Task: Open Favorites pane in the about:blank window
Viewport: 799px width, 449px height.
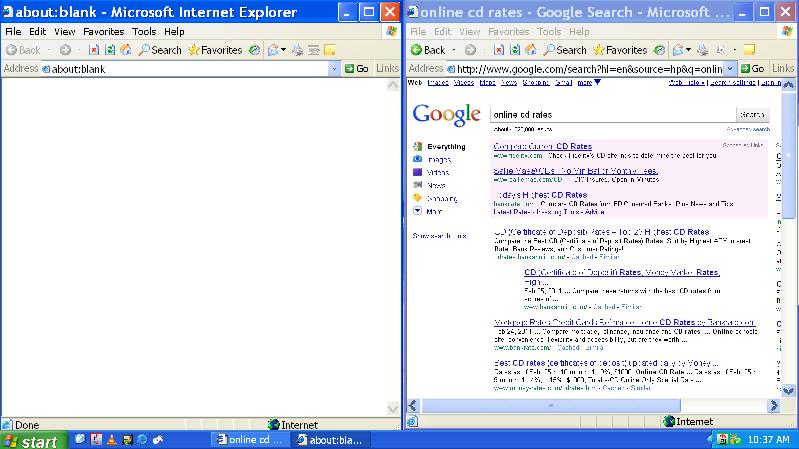Action: click(x=215, y=50)
